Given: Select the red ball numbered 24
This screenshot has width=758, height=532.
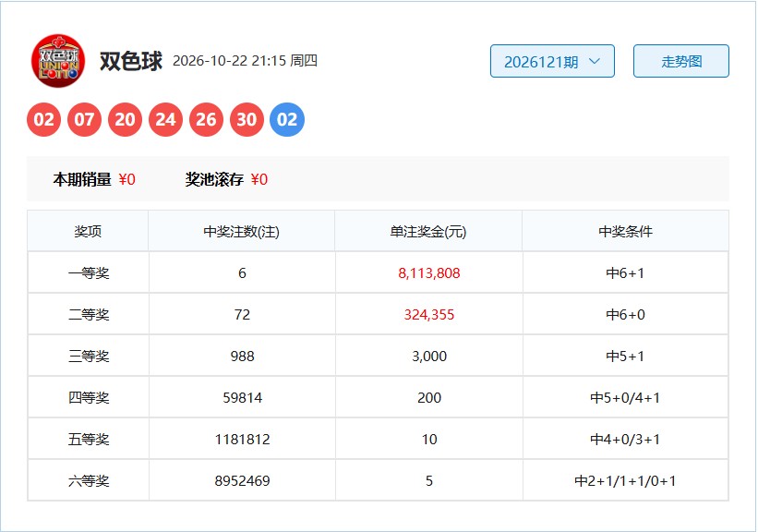Looking at the screenshot, I should 166,119.
